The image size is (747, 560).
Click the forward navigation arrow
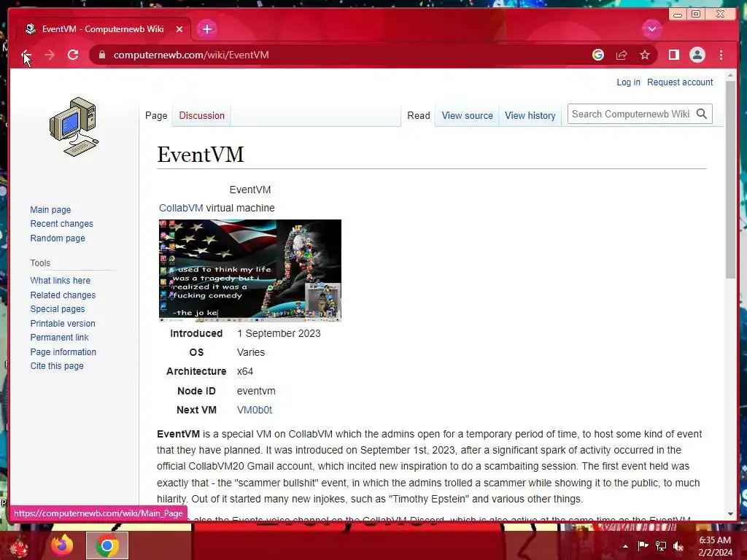click(x=50, y=55)
